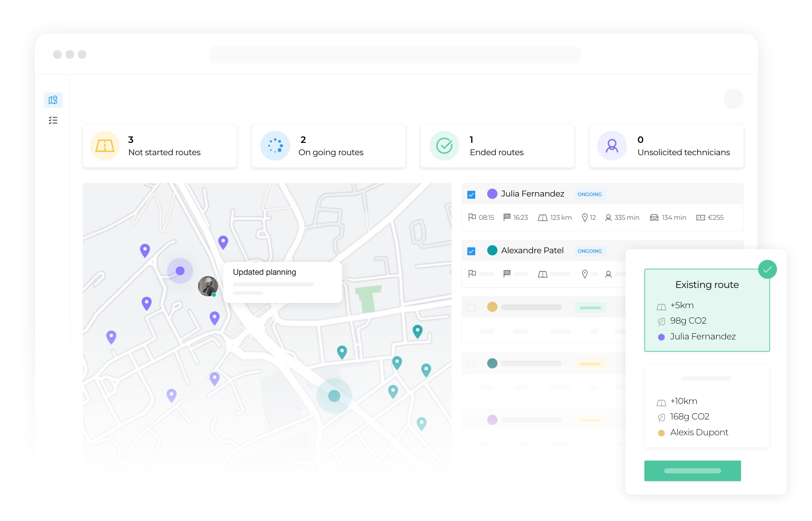Click the ONGOING badge next to Julia Fernandez
This screenshot has width=812, height=521.
tap(590, 194)
